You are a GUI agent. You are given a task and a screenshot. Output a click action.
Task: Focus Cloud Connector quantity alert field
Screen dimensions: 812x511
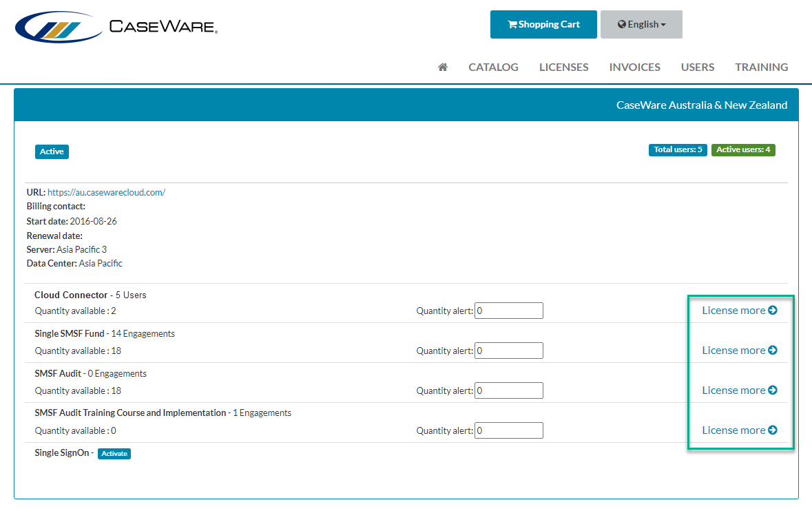click(x=508, y=311)
